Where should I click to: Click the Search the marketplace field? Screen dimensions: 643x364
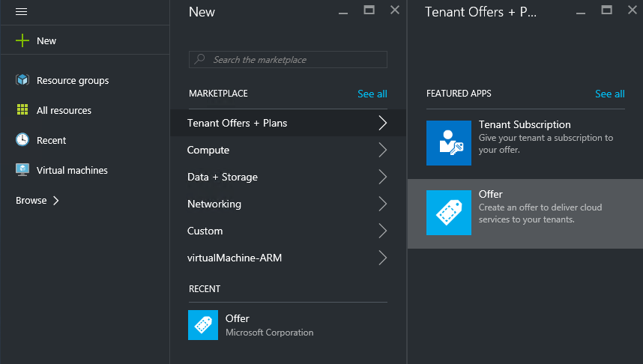[x=288, y=59]
